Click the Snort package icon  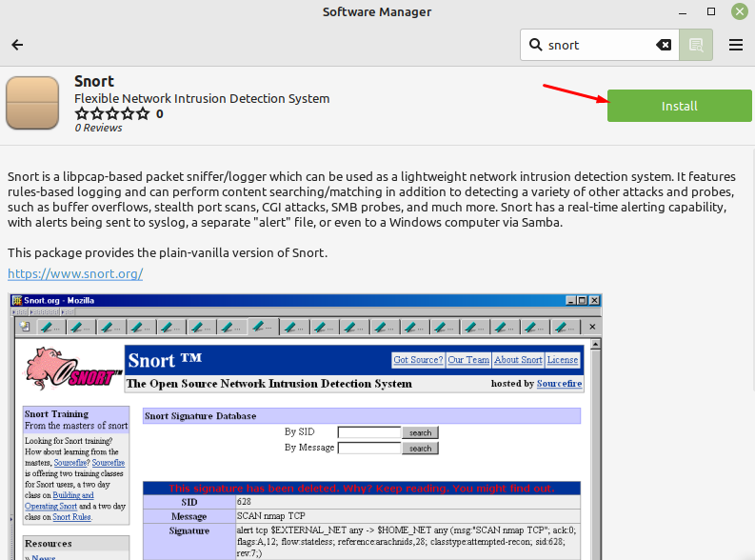point(32,103)
